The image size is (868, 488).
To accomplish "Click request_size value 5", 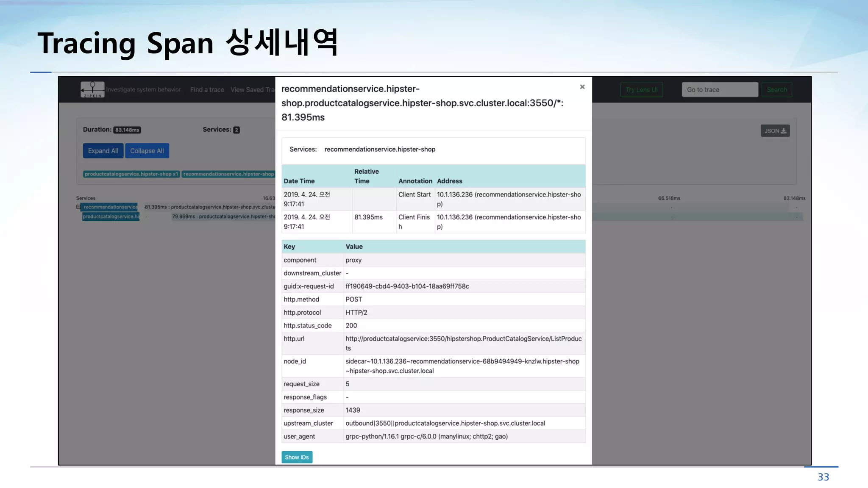I will 348,384.
